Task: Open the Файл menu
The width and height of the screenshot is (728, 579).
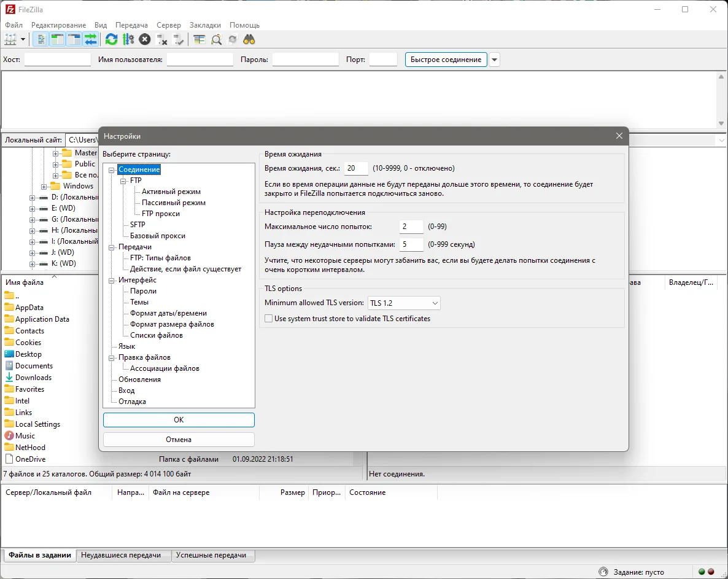Action: (14, 25)
